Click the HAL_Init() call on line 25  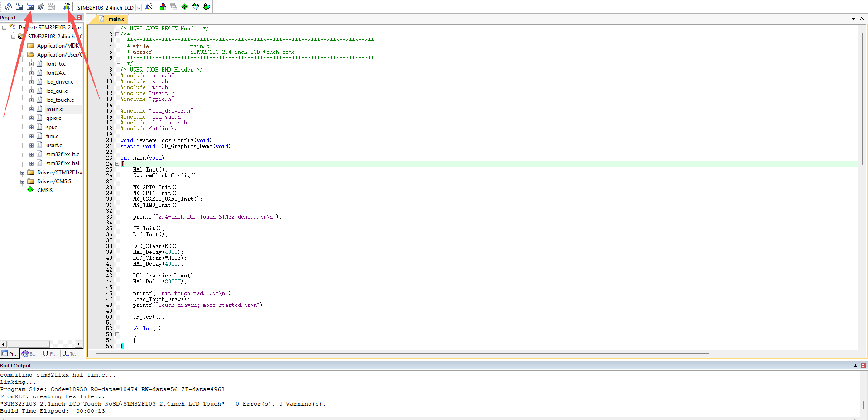coord(150,170)
